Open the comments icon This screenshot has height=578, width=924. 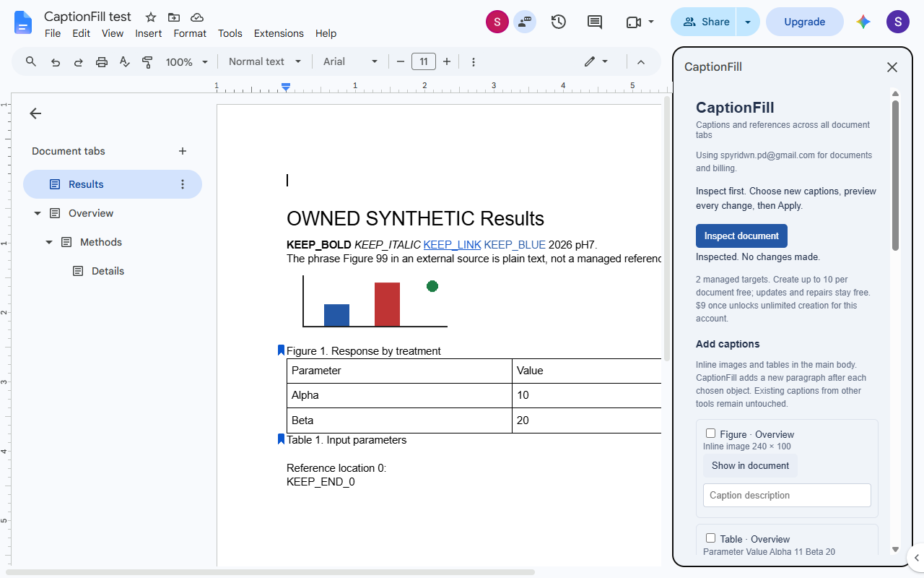tap(595, 22)
